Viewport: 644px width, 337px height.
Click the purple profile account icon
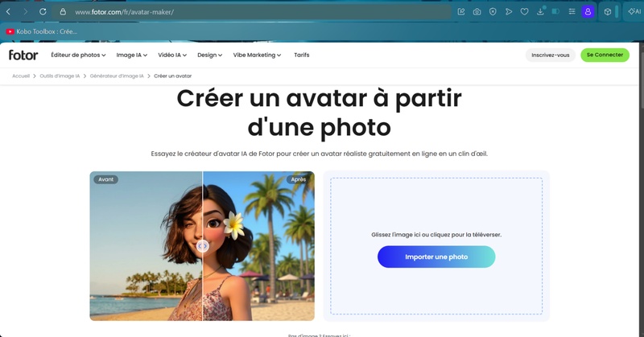588,12
